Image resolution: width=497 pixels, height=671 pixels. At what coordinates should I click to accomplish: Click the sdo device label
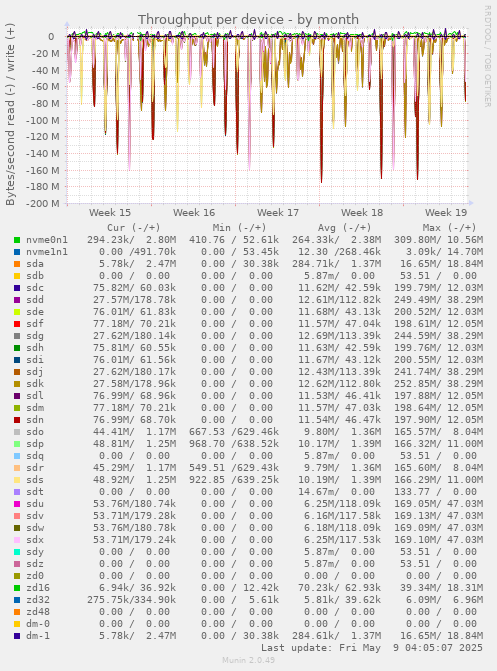click(x=35, y=432)
